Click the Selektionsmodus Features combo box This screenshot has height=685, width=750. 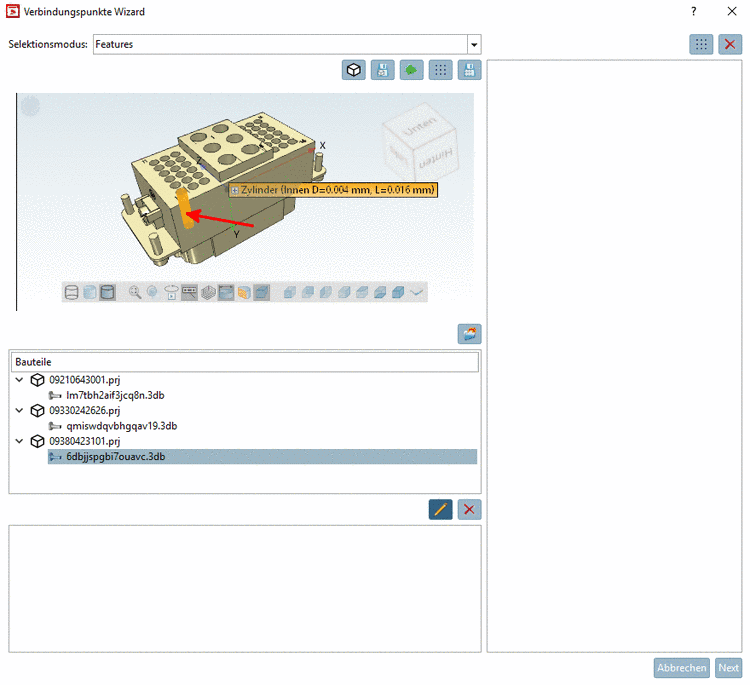287,44
